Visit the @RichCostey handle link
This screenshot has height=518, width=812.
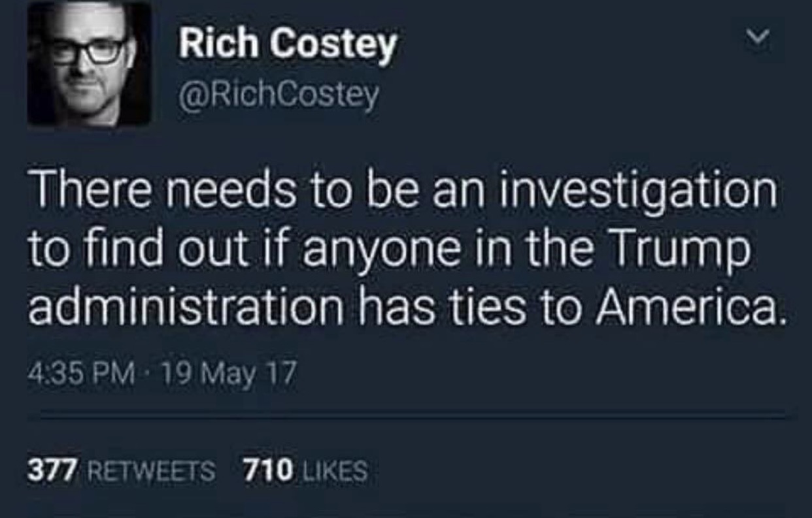pos(279,97)
